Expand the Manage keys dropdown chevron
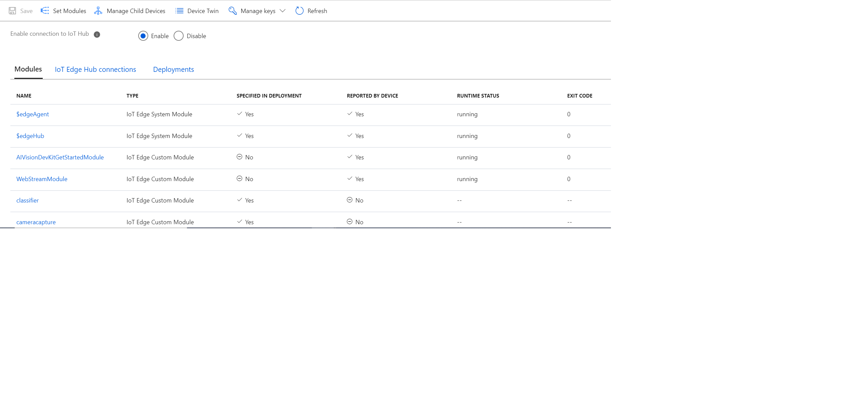 282,11
